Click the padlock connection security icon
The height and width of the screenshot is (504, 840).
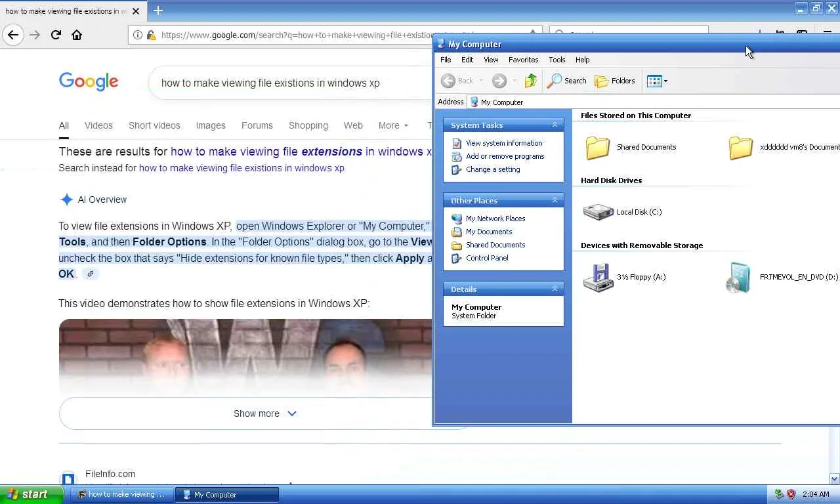(151, 35)
